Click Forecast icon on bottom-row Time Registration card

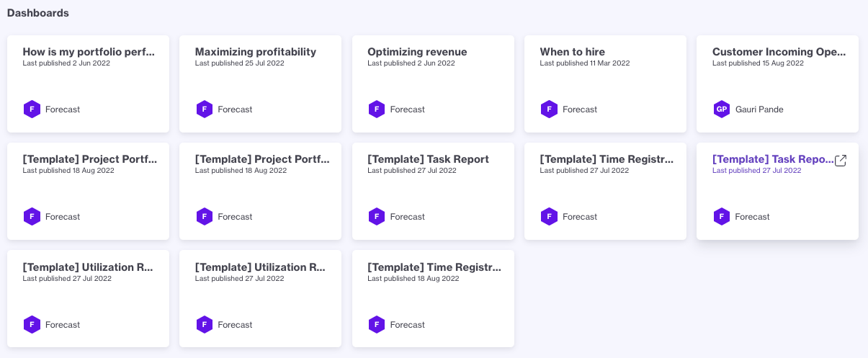[377, 325]
